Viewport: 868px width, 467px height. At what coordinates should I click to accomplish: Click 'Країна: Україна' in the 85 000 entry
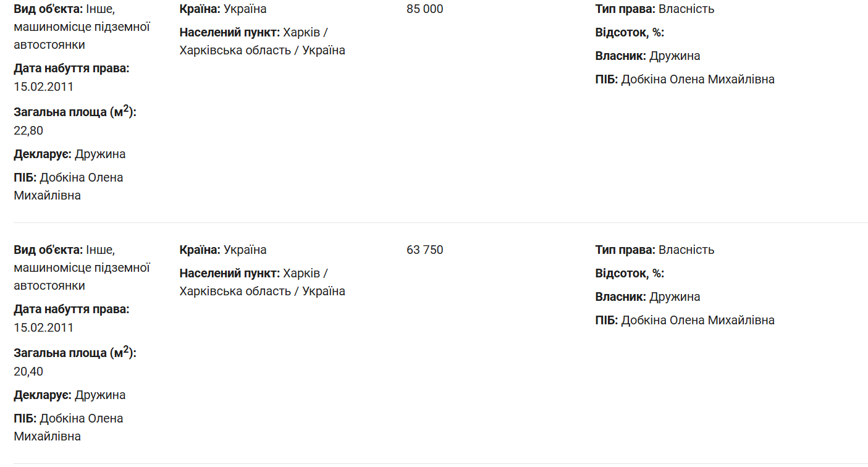tap(223, 9)
